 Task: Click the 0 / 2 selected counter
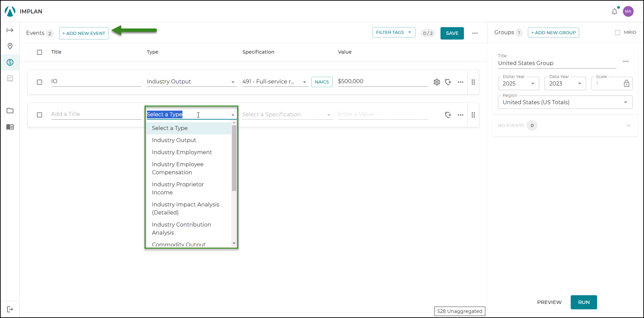click(428, 33)
